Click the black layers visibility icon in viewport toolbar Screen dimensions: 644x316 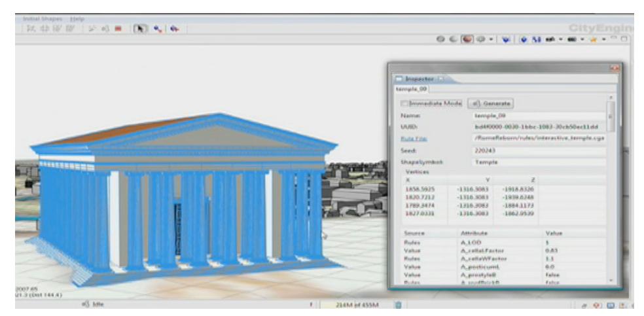(x=572, y=39)
